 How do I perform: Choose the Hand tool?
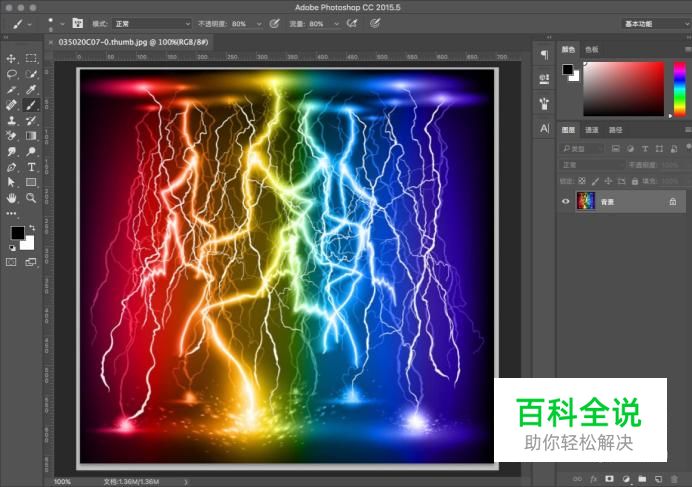point(12,198)
